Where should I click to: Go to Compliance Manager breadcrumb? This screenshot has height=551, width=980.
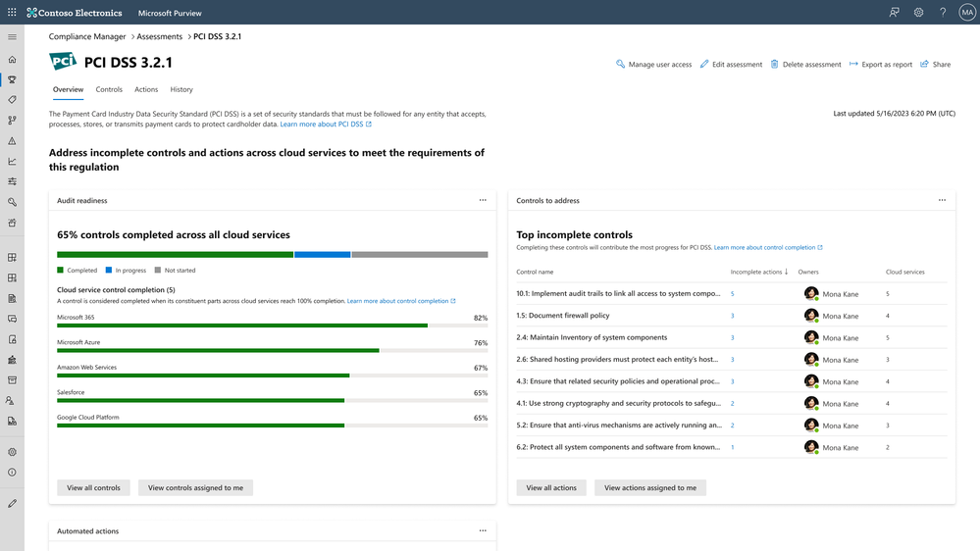[87, 36]
